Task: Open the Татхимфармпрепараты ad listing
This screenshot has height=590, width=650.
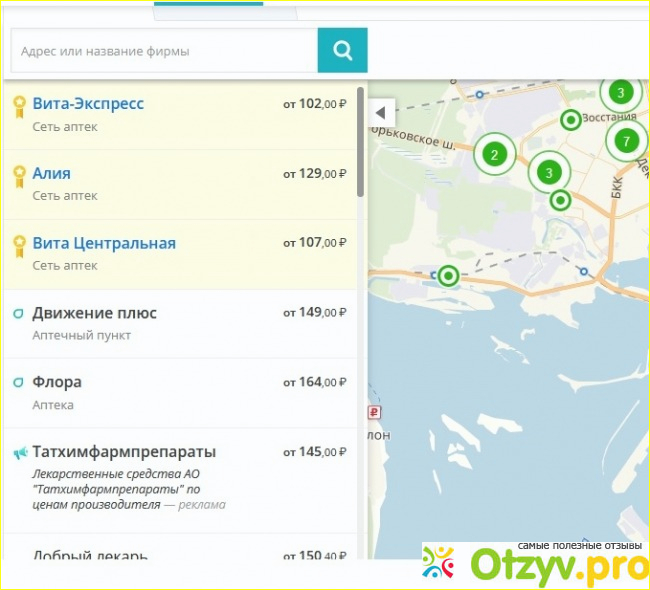Action: coord(124,452)
